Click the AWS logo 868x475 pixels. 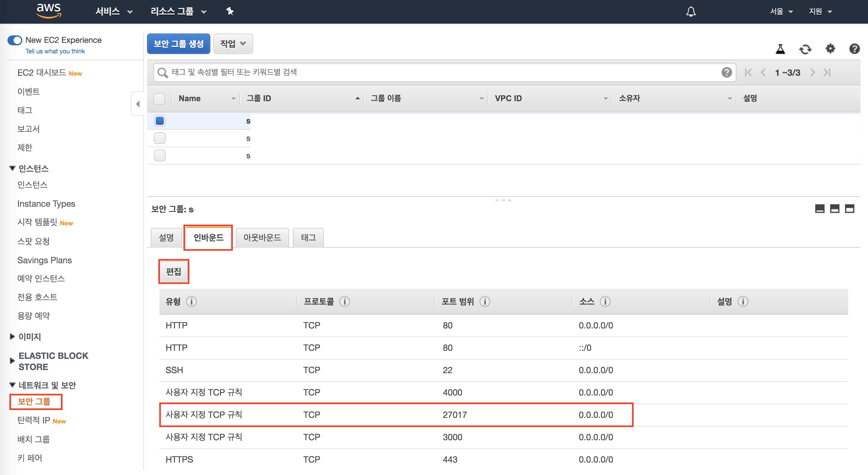click(x=48, y=11)
